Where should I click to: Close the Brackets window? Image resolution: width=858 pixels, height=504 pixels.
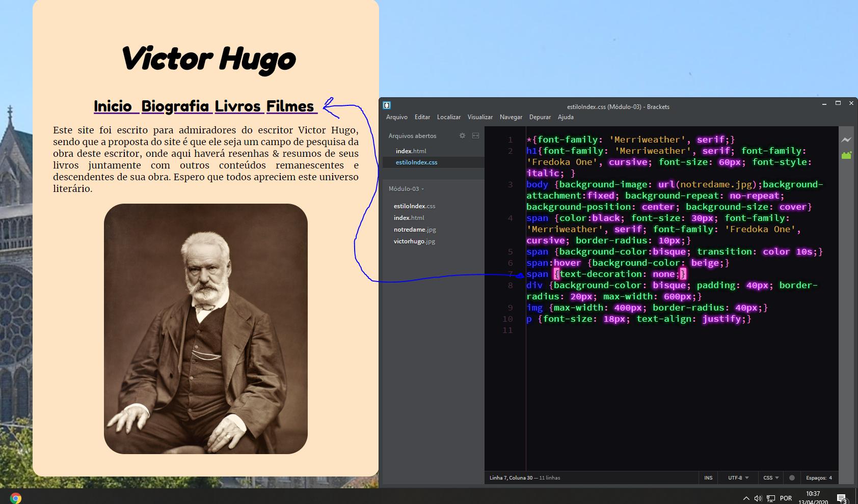851,103
